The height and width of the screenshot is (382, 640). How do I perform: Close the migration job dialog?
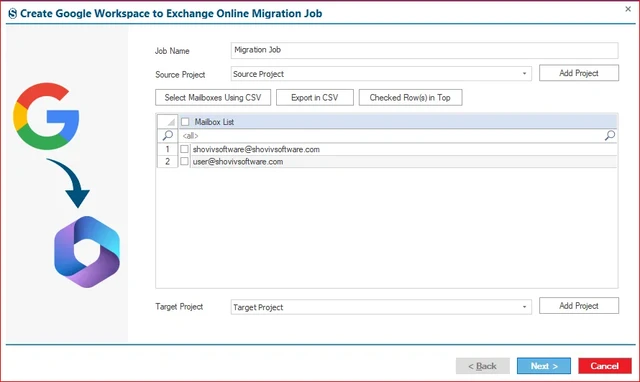click(628, 9)
